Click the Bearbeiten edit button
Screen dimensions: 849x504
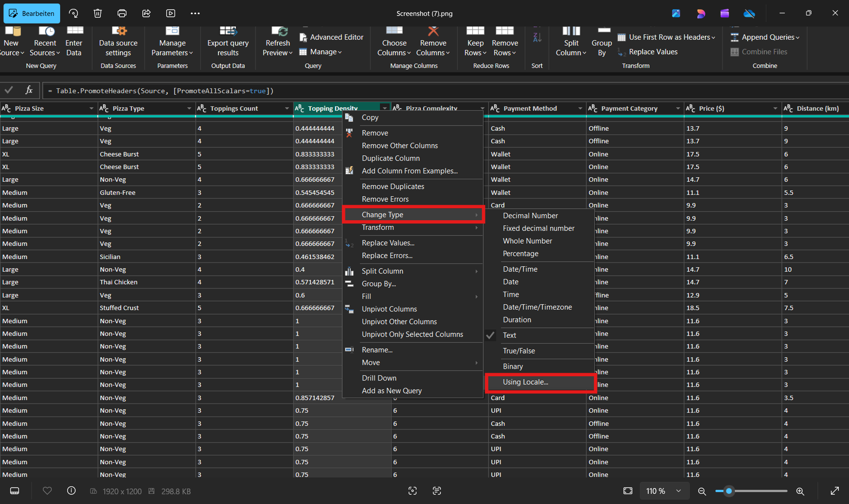(x=32, y=13)
